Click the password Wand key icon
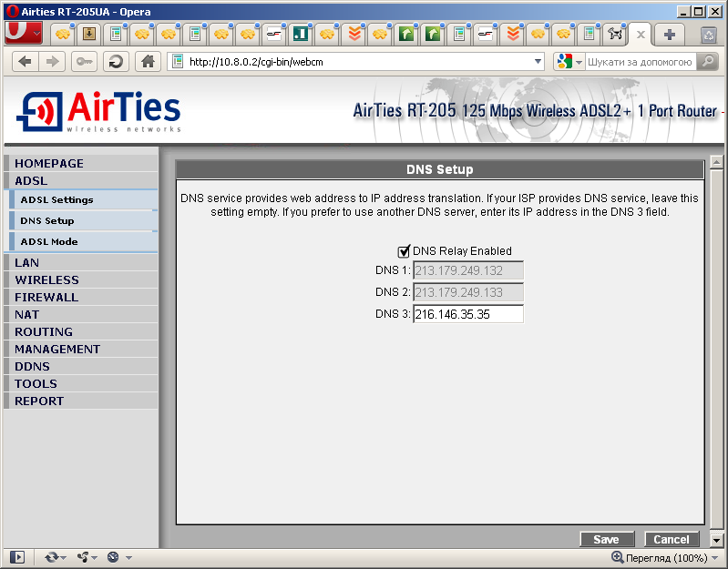Screen dimensions: 728x569 pyautogui.click(x=84, y=62)
